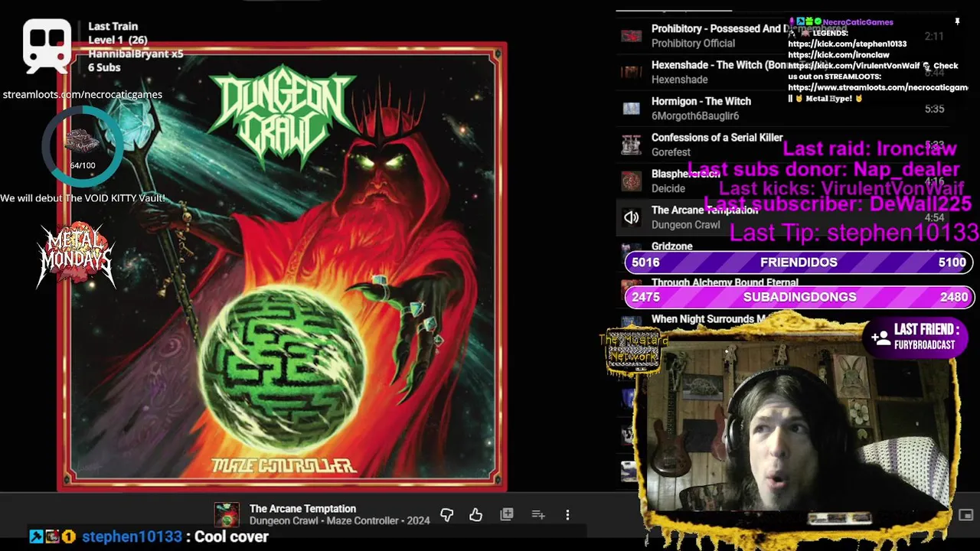Click the 2:11 duration of the Prohibitory track

(x=934, y=36)
